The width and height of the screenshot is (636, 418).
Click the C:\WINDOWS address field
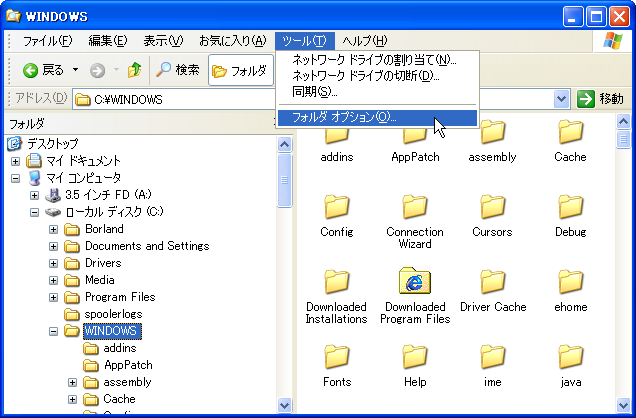pyautogui.click(x=300, y=99)
